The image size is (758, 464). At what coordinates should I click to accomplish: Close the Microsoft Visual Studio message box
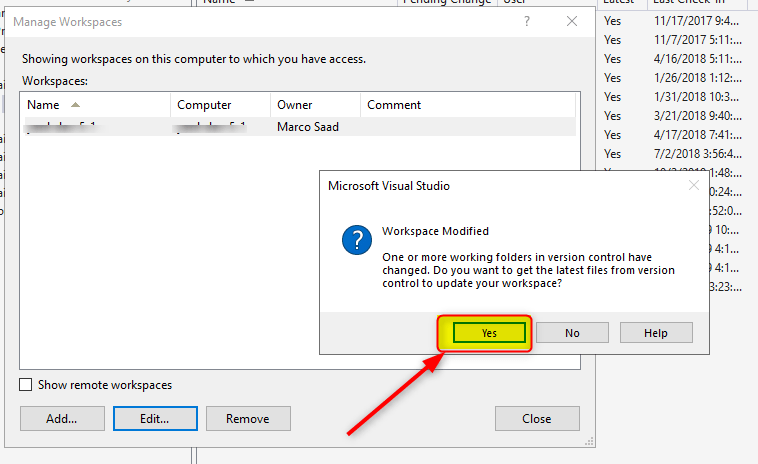pos(694,185)
